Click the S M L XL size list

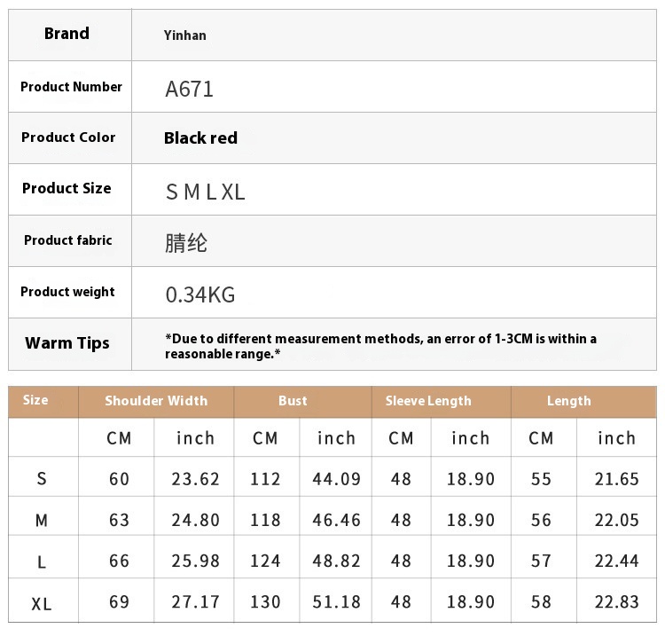pyautogui.click(x=206, y=192)
